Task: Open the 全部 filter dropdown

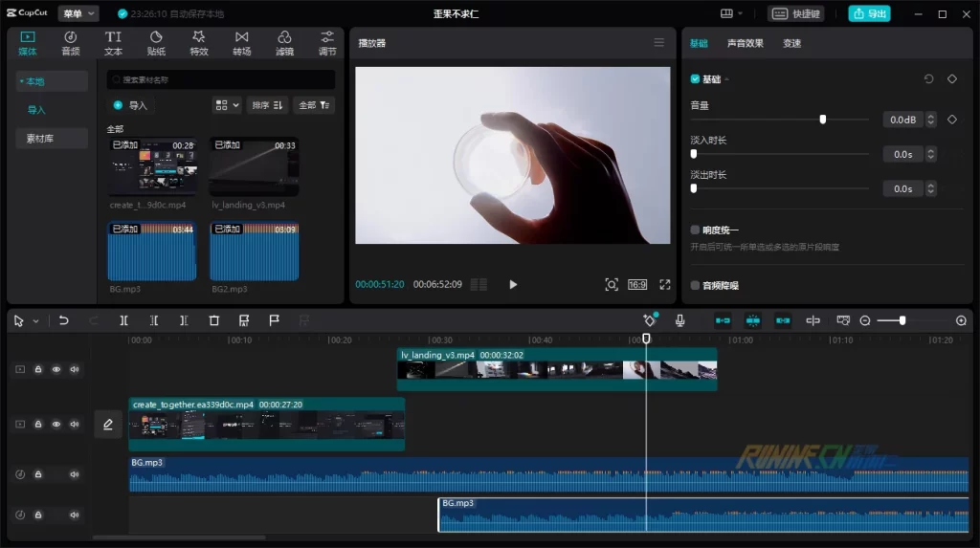Action: [314, 105]
